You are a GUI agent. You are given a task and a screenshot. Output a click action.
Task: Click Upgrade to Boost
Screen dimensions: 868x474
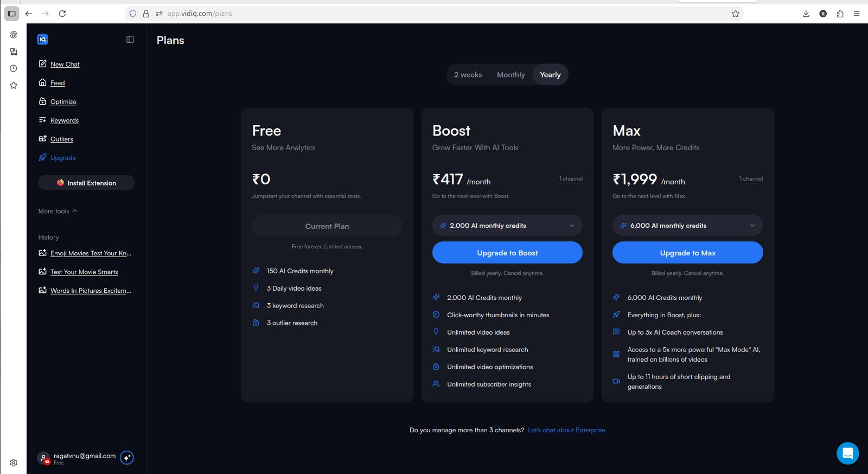point(507,253)
